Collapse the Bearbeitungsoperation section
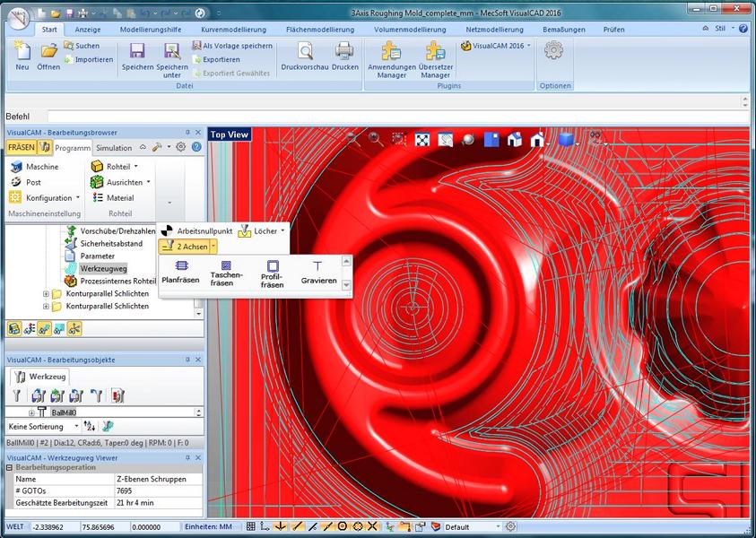 (x=9, y=468)
